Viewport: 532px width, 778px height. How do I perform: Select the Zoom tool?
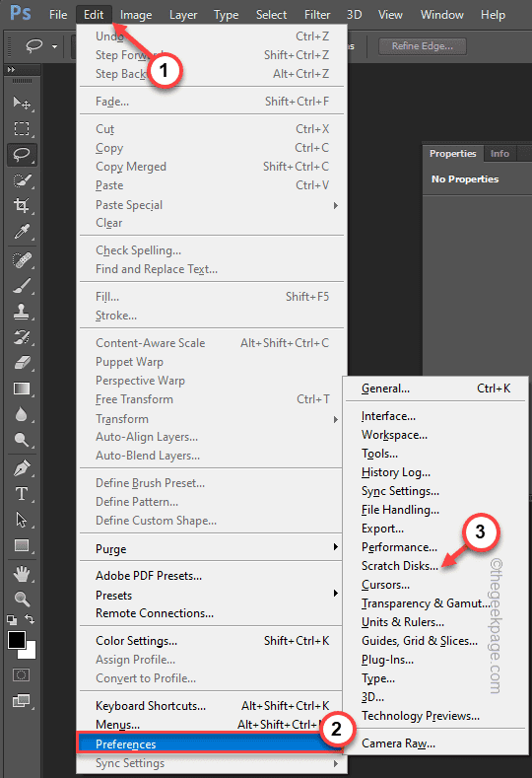pyautogui.click(x=22, y=599)
